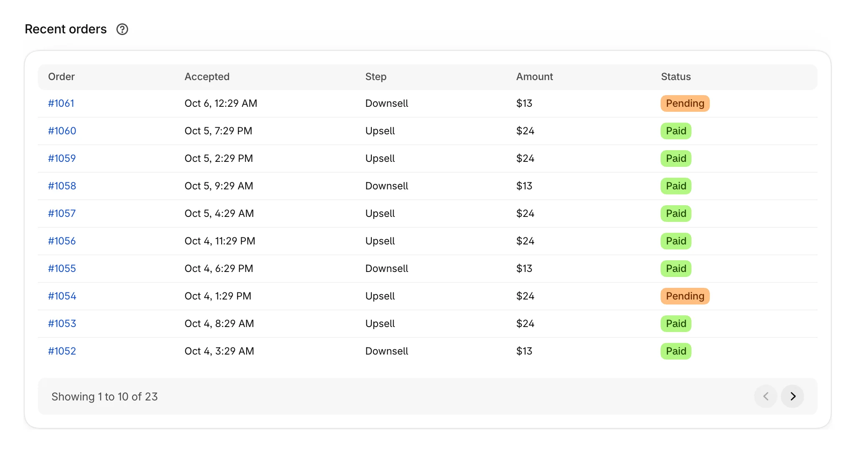868x453 pixels.
Task: Open order #1059
Action: pos(62,159)
